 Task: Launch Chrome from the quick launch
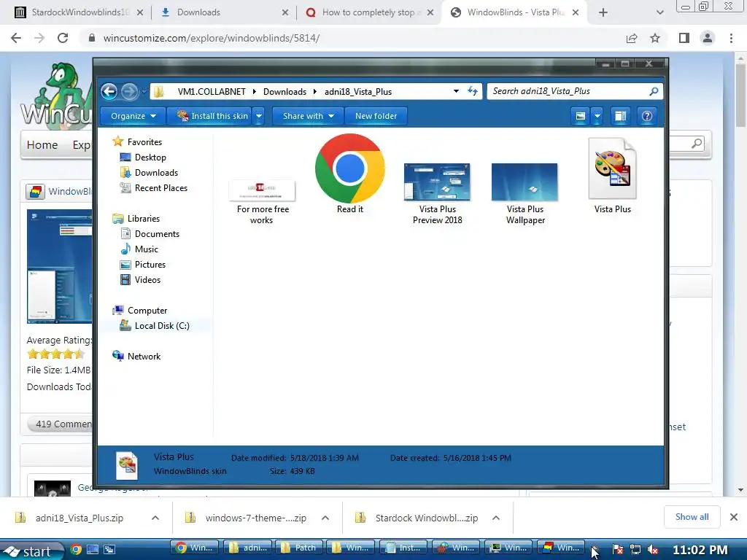(76, 550)
